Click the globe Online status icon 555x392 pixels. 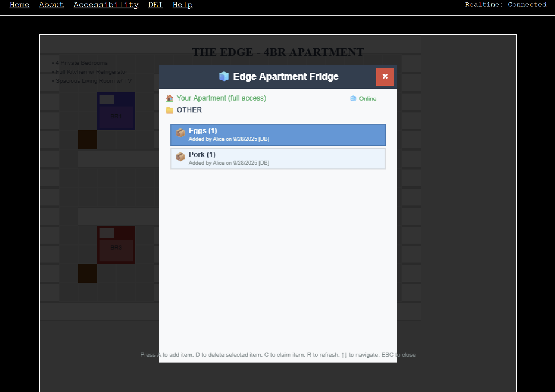353,98
